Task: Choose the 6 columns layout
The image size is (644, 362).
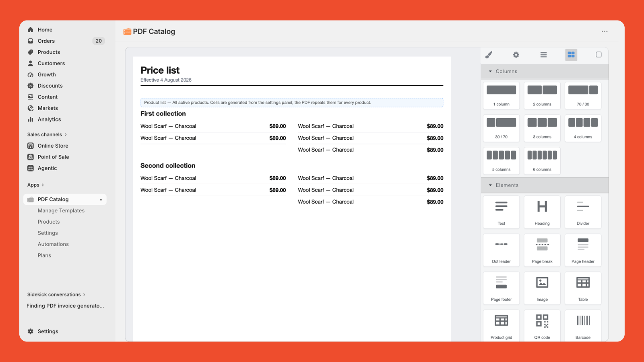Action: click(542, 161)
